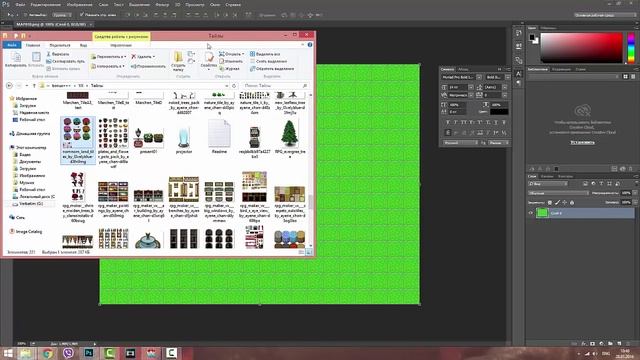The image size is (640, 360).
Task: Toggle Show Transform Controls checkbox
Action: 82,15
